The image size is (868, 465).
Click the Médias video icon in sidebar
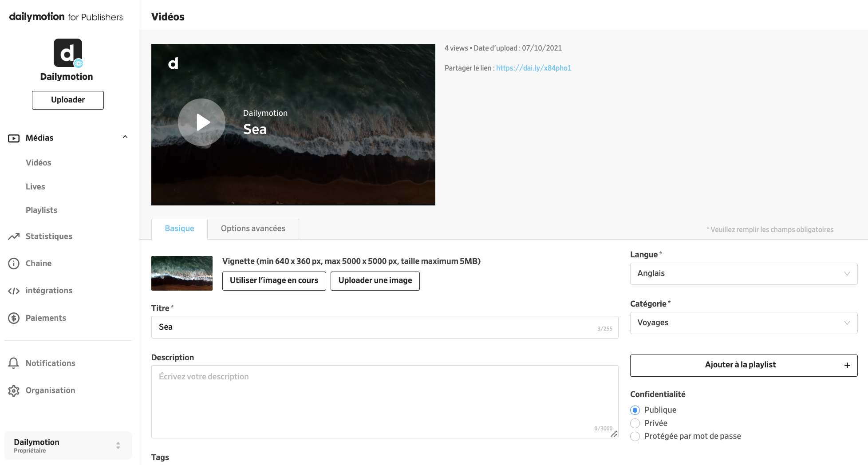tap(14, 138)
